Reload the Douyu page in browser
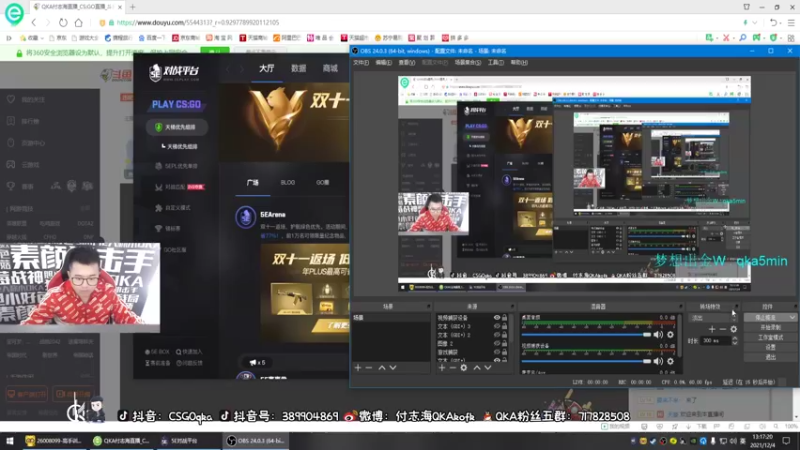This screenshot has height=450, width=800. pyautogui.click(x=63, y=22)
